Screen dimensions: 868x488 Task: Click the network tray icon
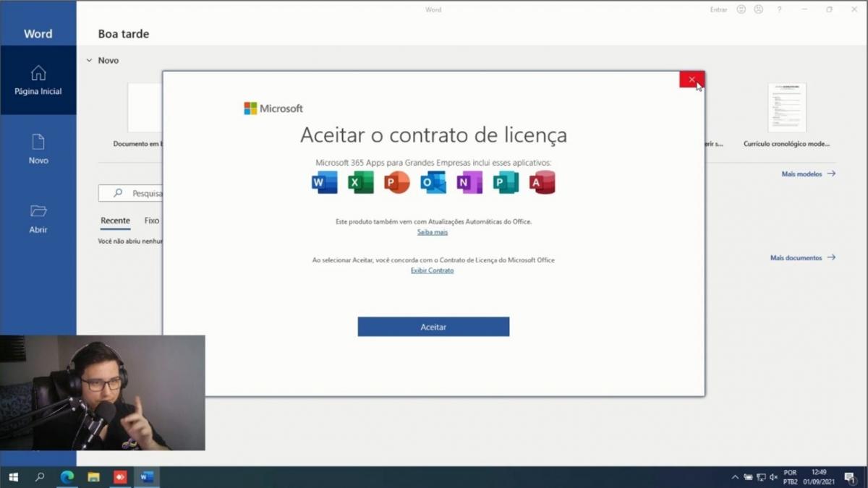tap(761, 477)
